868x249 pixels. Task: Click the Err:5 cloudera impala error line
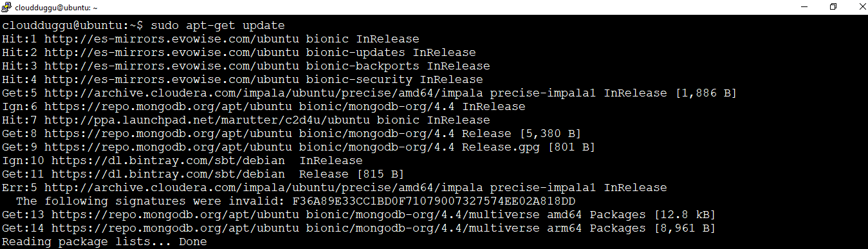(x=335, y=188)
